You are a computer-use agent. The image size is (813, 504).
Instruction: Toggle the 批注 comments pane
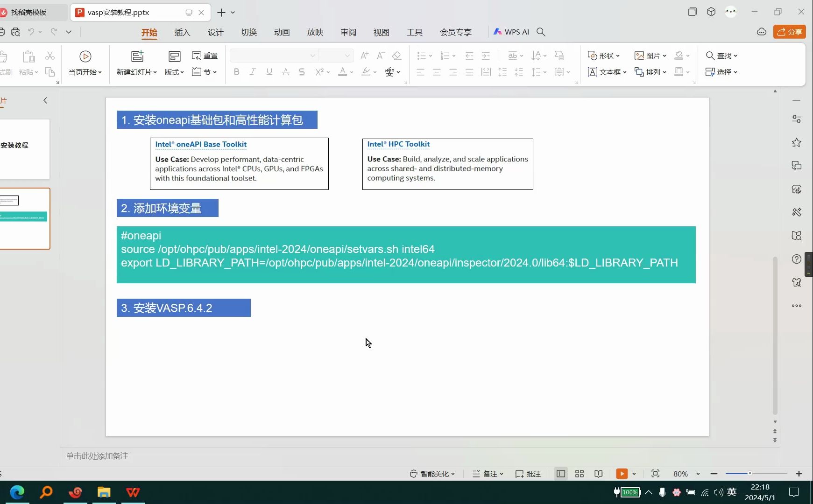pos(528,474)
